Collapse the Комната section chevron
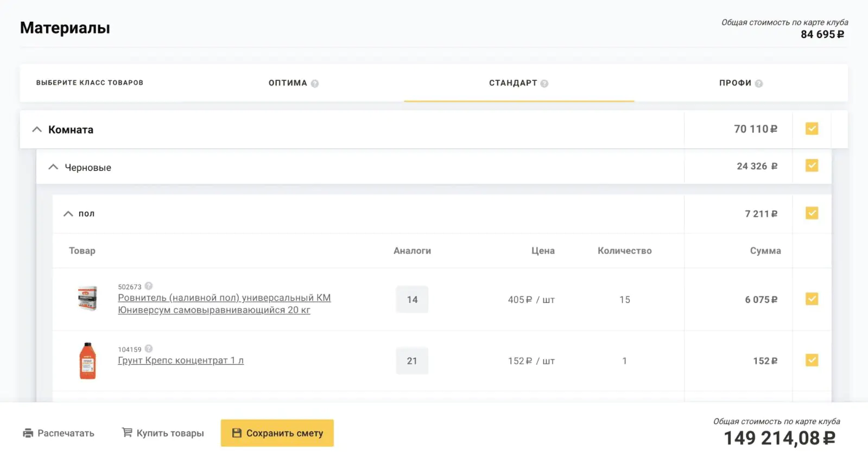 click(x=37, y=129)
